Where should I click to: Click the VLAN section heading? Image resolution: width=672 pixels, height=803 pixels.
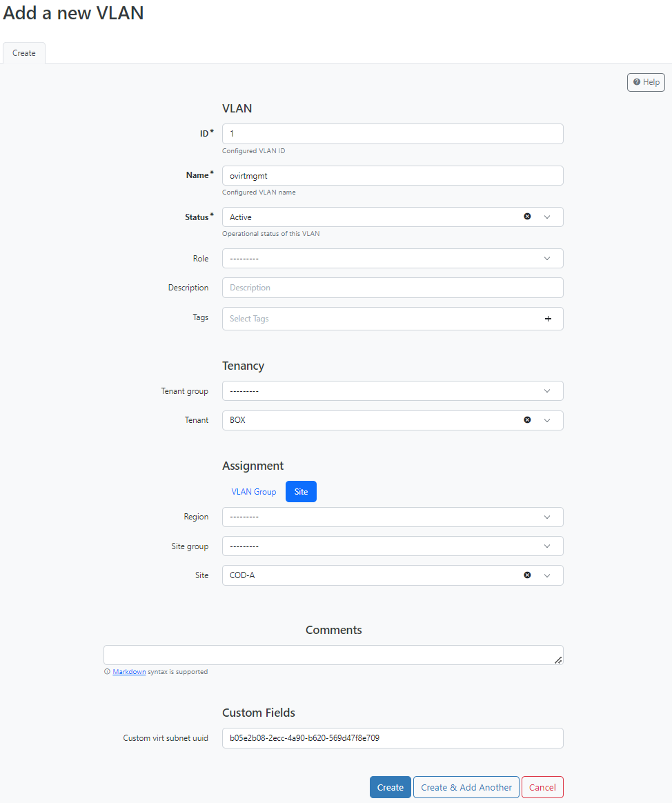coord(237,108)
